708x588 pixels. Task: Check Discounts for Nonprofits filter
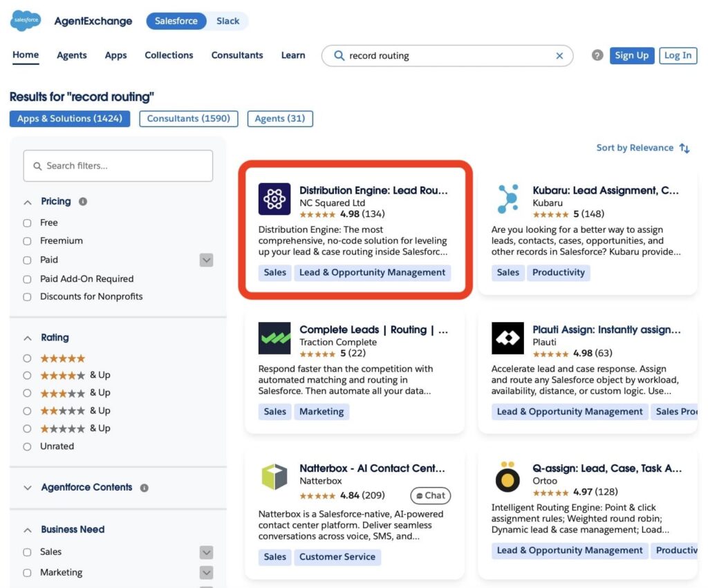tap(27, 297)
